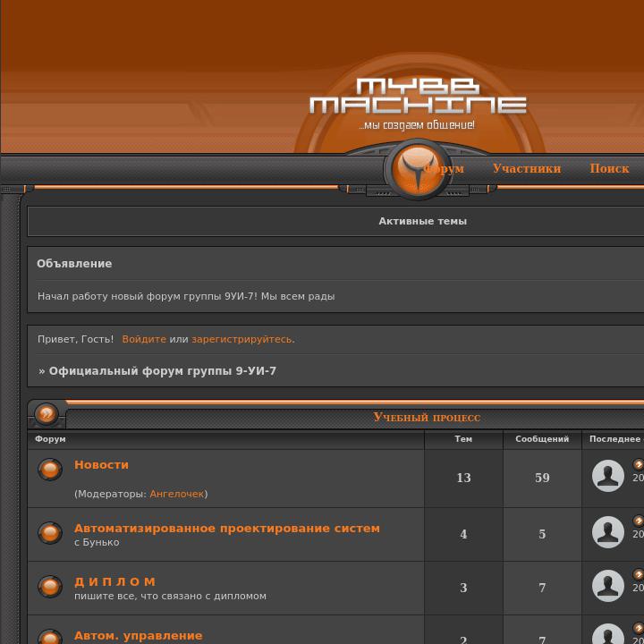Viewport: 644px width, 644px height.
Task: Click topic count 13 in Новости row
Action: click(463, 478)
